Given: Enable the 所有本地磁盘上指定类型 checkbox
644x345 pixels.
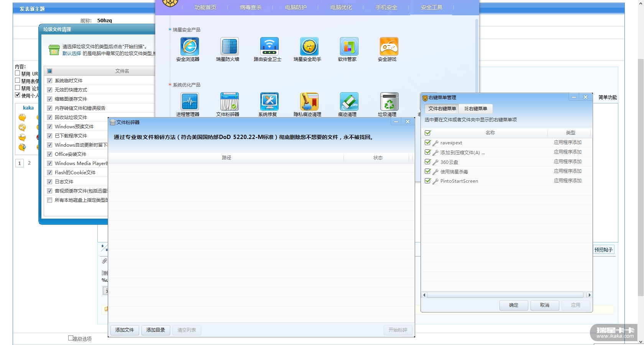Looking at the screenshot, I should coord(49,200).
